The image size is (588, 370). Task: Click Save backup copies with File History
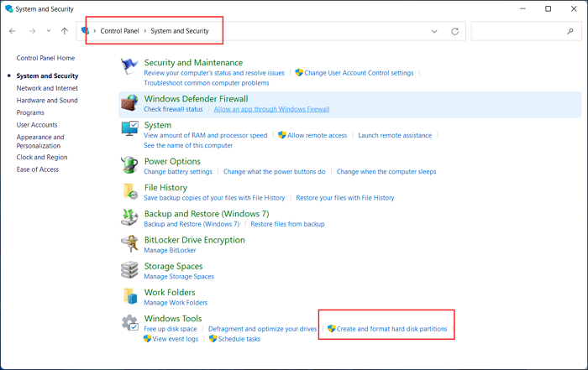pyautogui.click(x=214, y=198)
